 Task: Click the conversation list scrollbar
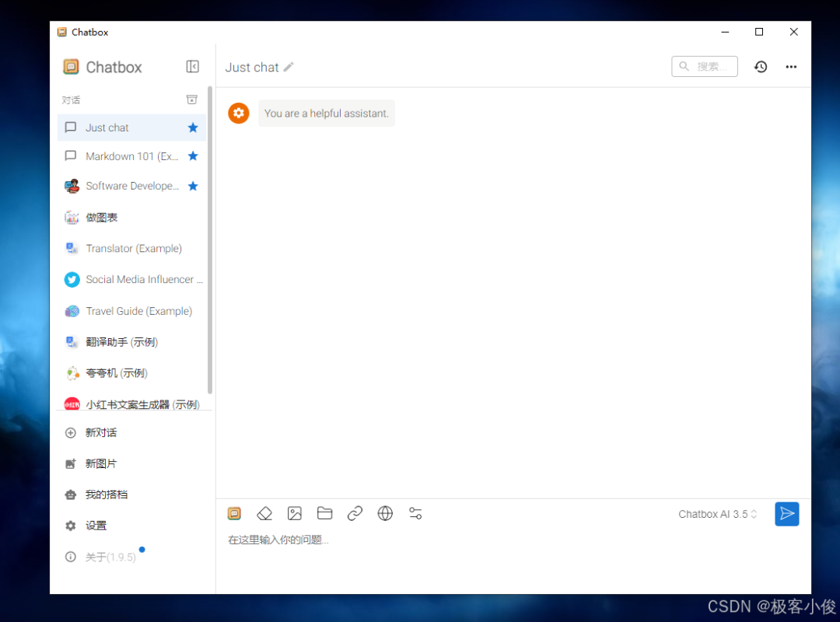coord(210,240)
